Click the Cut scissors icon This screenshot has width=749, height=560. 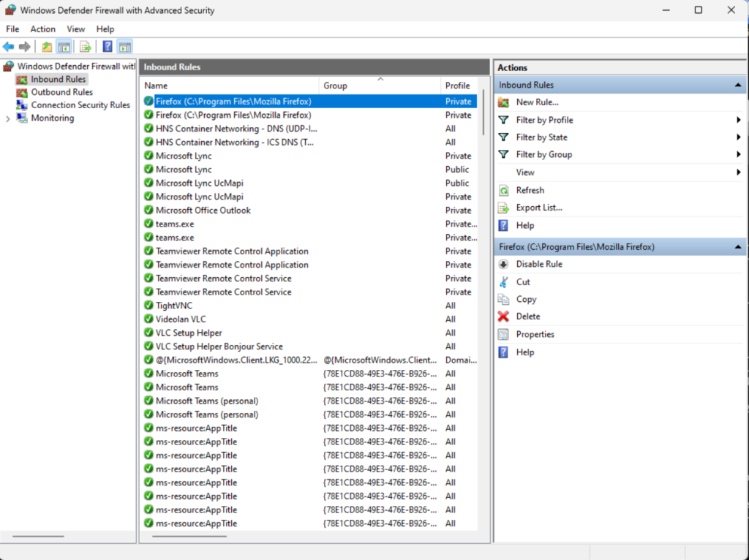coord(503,282)
